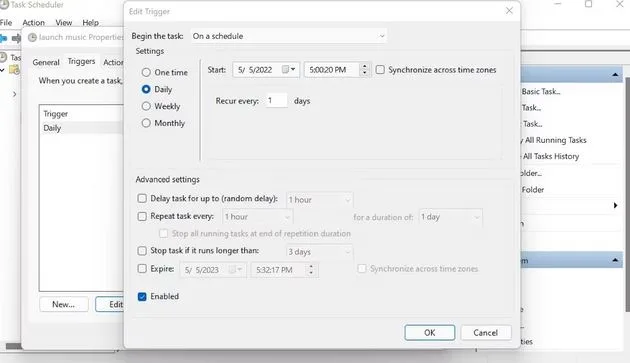Viewport: 630px width, 363px height.
Task: Toggle Synchronize across time zones next to Start
Action: 380,70
